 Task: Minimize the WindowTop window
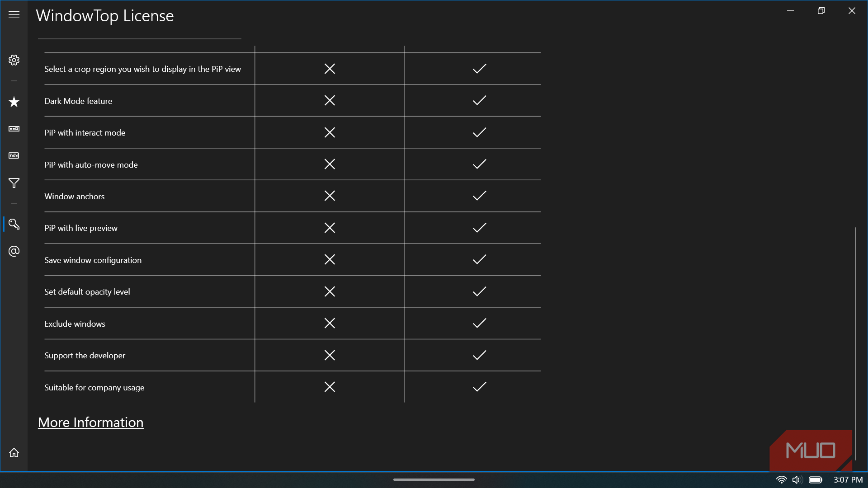tap(790, 11)
